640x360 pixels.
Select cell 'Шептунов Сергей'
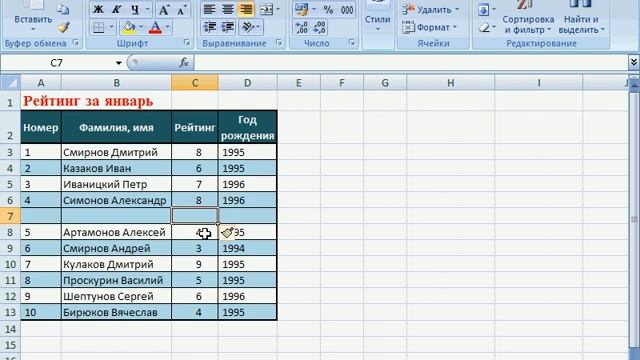pos(116,296)
